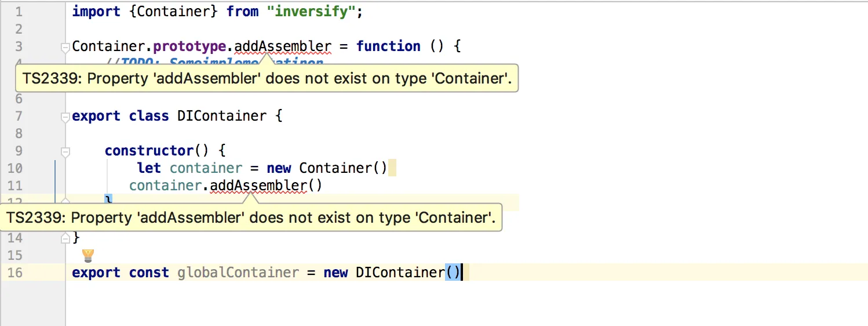This screenshot has height=326, width=868.
Task: Click the lower TS2339 error tooltip
Action: pyautogui.click(x=251, y=218)
